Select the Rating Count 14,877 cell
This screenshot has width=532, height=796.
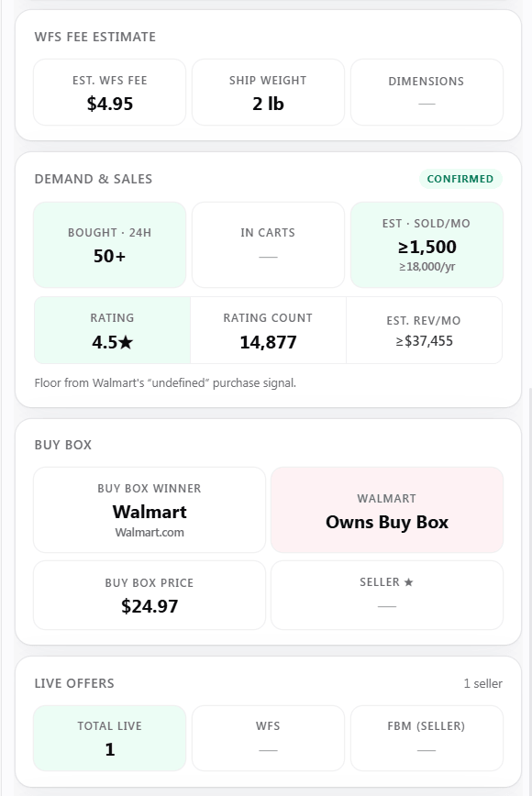coord(268,330)
